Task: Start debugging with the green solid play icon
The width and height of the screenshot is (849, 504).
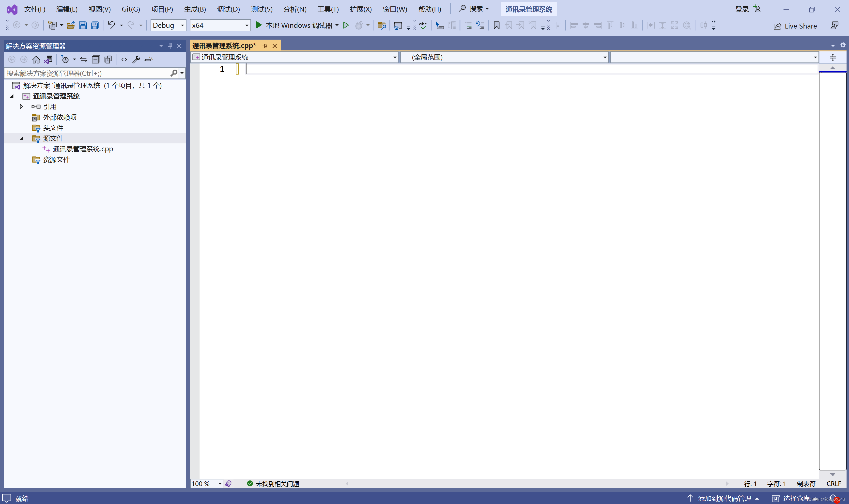Action: pyautogui.click(x=259, y=25)
